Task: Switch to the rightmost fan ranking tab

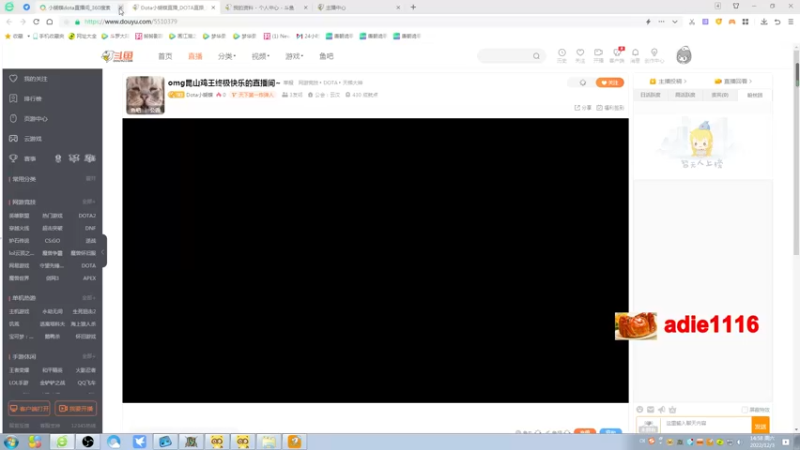Action: pos(755,95)
